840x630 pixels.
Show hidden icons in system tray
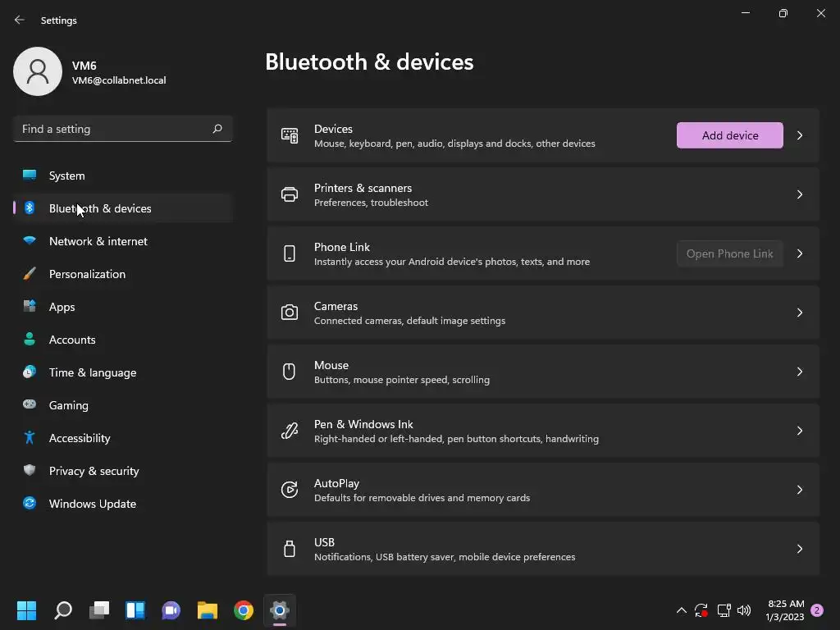coord(681,610)
